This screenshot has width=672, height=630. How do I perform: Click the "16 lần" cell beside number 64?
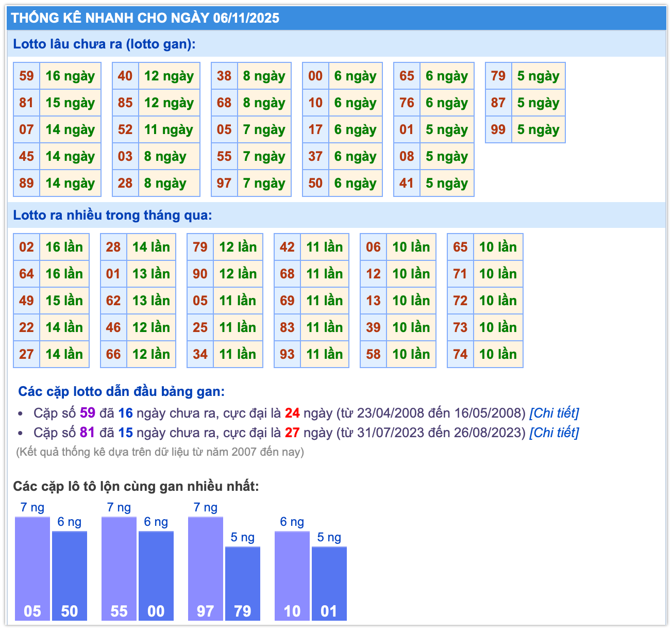coord(64,274)
